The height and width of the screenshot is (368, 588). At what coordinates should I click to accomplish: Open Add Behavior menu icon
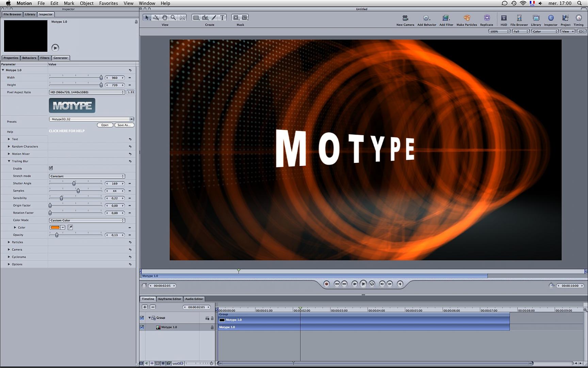(x=426, y=18)
